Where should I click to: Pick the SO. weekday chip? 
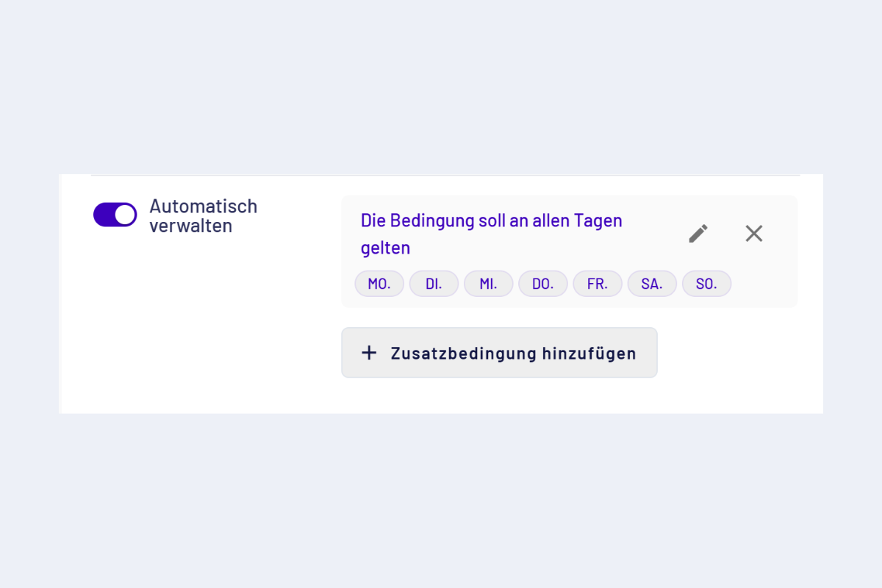click(706, 284)
